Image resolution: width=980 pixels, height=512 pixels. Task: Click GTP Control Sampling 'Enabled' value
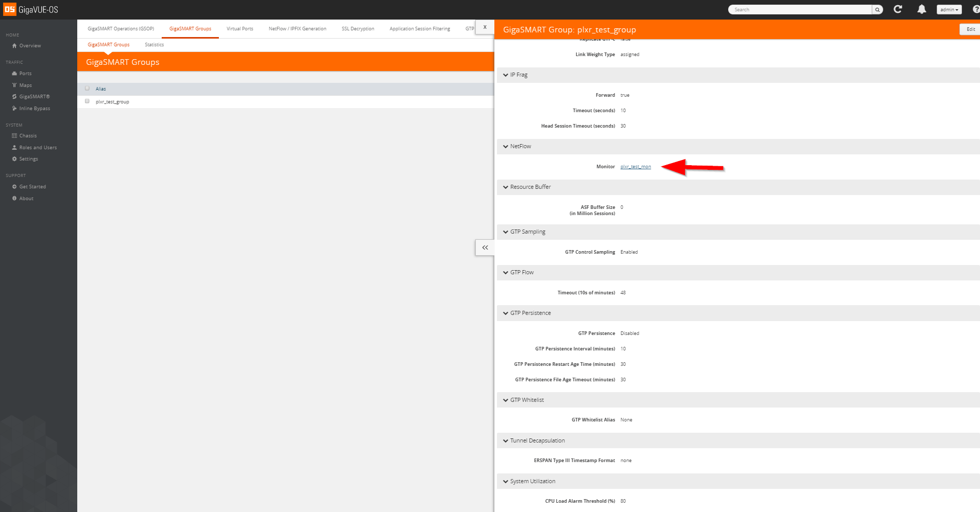[x=629, y=252]
